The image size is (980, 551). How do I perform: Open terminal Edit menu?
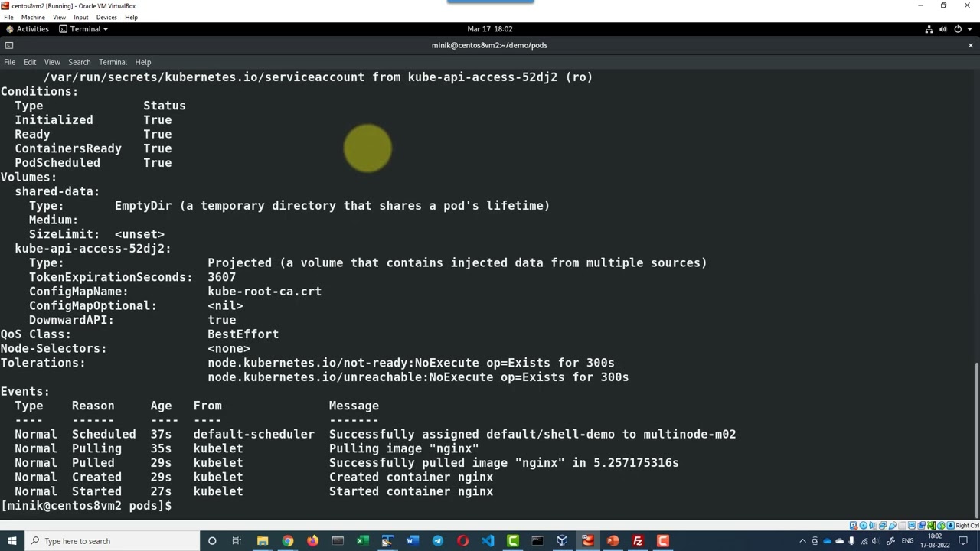pyautogui.click(x=30, y=62)
